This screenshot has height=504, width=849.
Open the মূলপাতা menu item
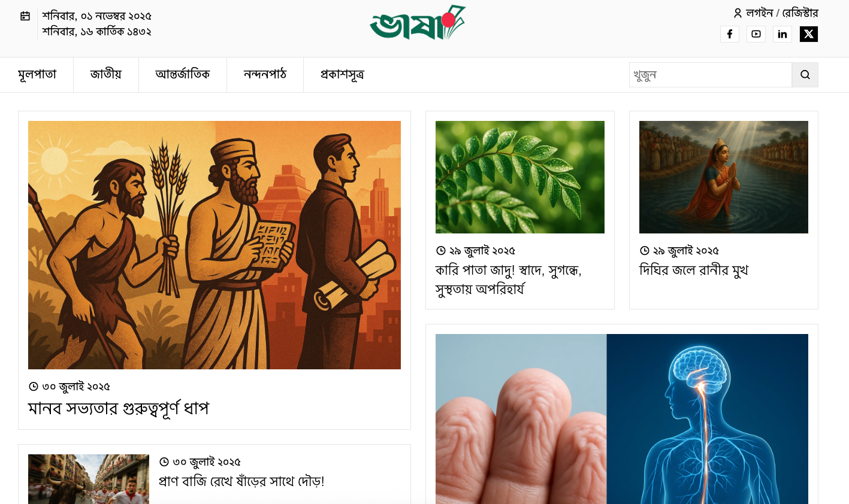coord(37,75)
